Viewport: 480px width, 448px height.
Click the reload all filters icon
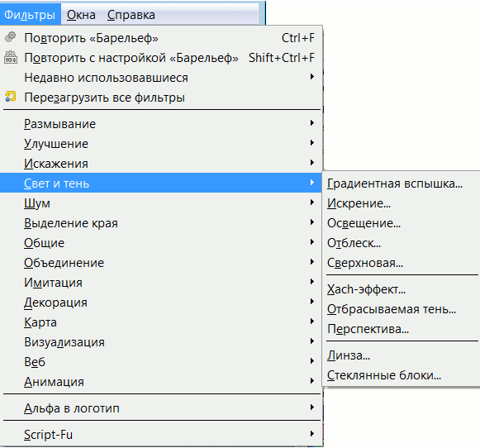(x=10, y=97)
